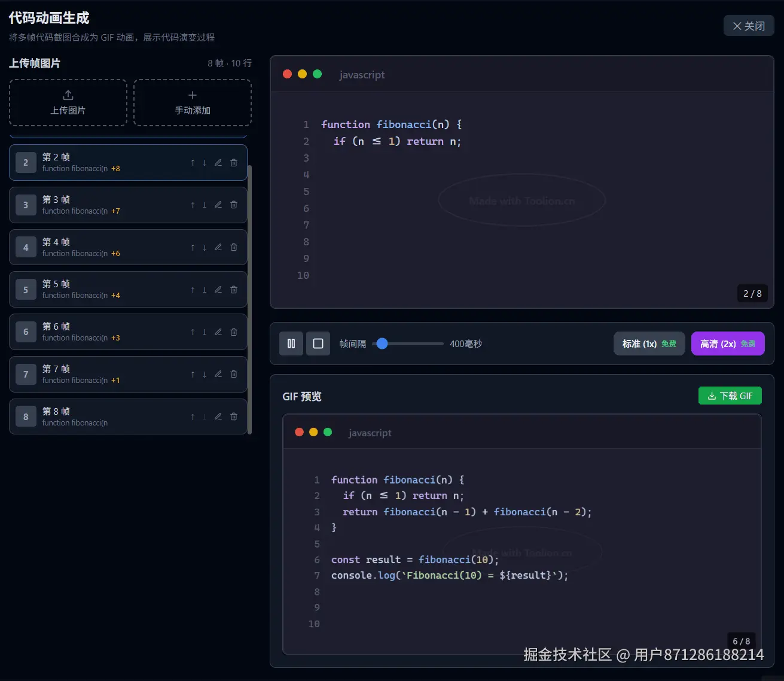Screen dimensions: 784x681
Task: Edit frame 5 via pencil icon
Action: click(x=218, y=290)
